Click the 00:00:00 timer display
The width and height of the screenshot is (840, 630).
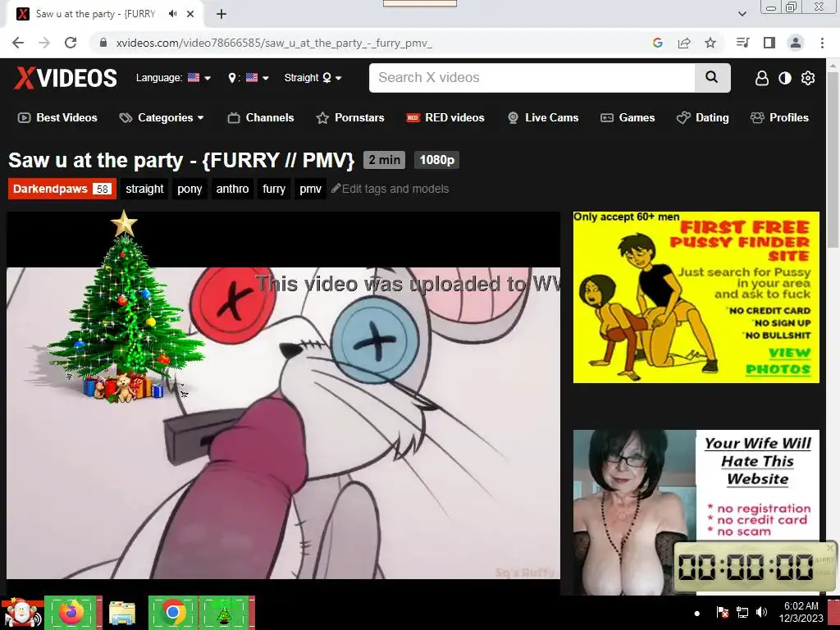745,567
